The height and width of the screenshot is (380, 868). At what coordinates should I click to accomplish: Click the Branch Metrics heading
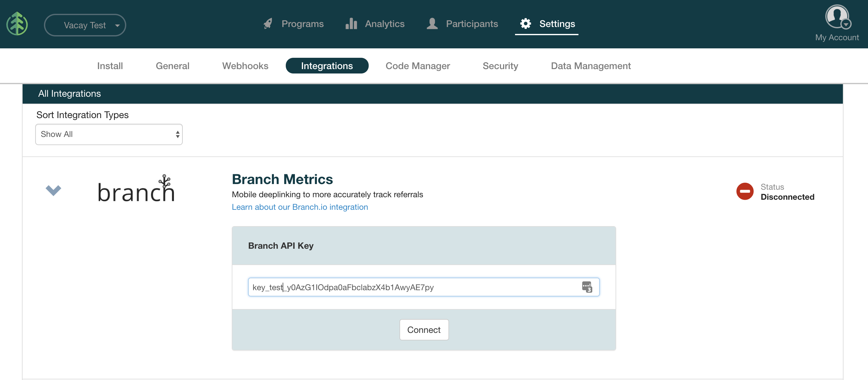282,179
